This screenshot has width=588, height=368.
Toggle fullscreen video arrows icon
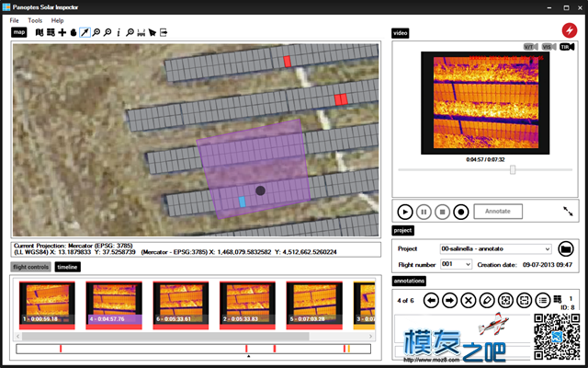tap(568, 212)
